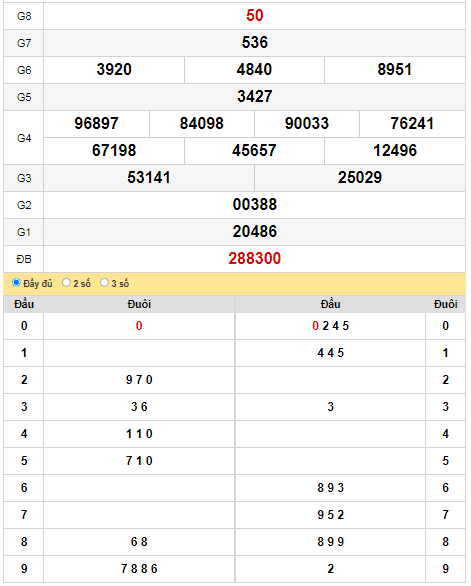
Task: Select the 3 số radio option
Action: pos(104,283)
